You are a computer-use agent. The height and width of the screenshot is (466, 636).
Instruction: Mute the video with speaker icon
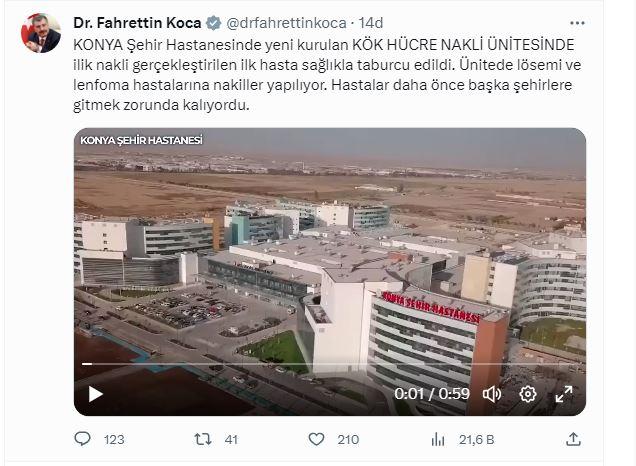tap(492, 394)
